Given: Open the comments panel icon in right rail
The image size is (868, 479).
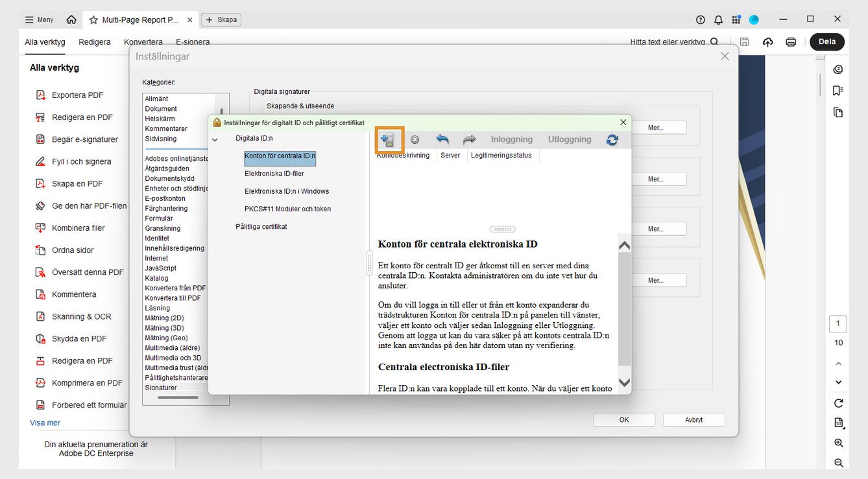Looking at the screenshot, I should pos(838,69).
